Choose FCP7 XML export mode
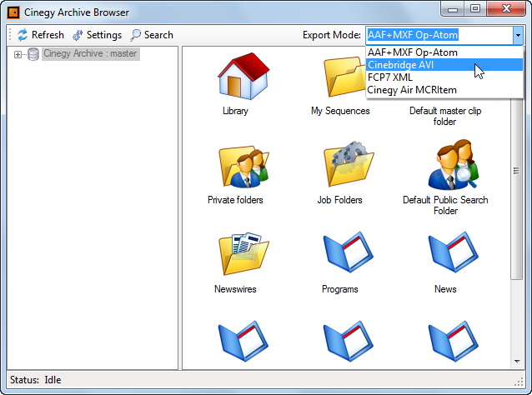The image size is (532, 395). [x=444, y=77]
